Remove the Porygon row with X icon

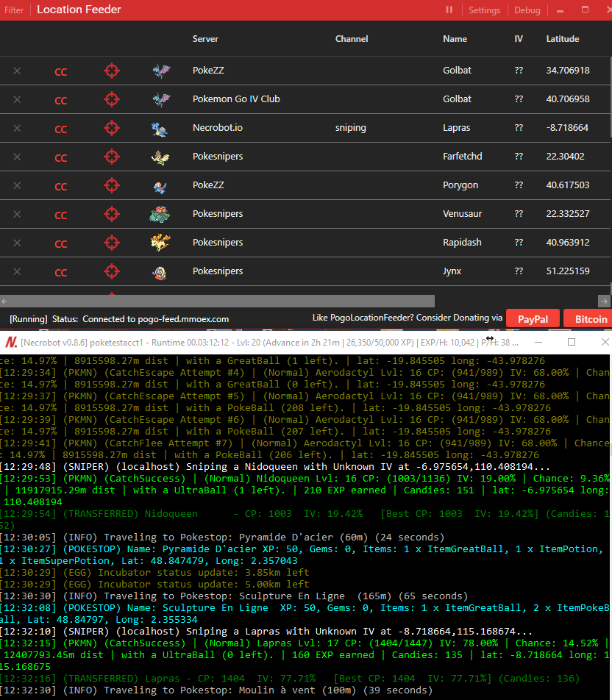point(17,185)
